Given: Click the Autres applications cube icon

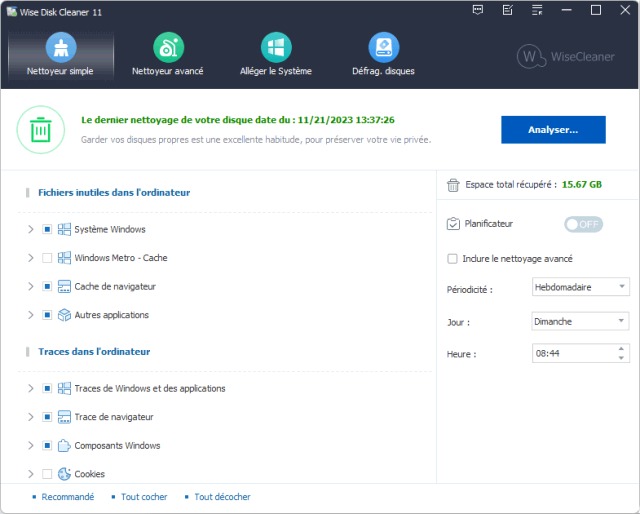Looking at the screenshot, I should pos(64,315).
